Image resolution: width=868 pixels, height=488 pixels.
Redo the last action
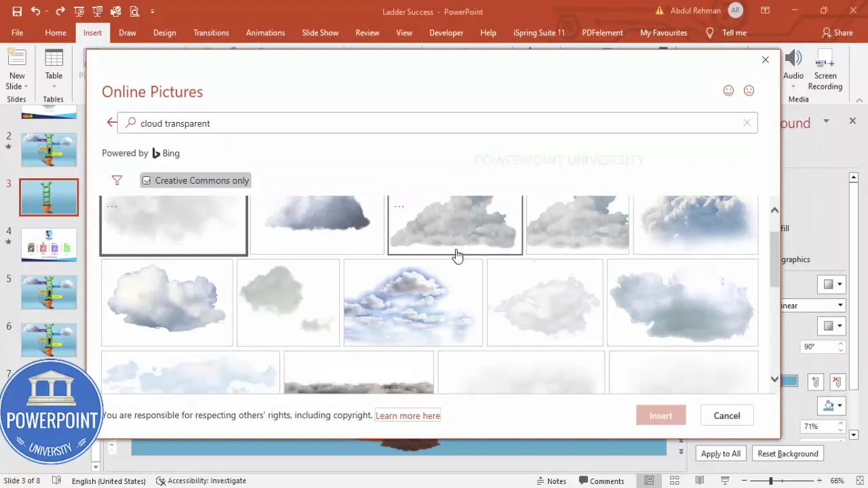click(x=60, y=12)
